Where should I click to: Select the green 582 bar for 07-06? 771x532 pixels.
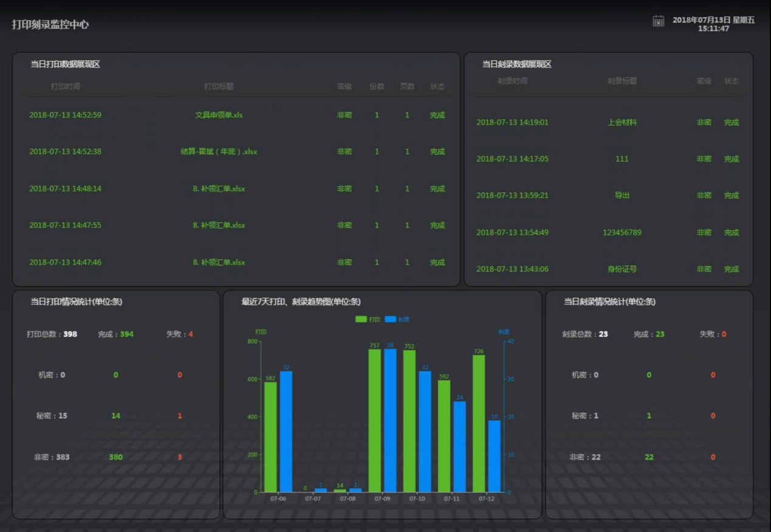click(x=270, y=437)
